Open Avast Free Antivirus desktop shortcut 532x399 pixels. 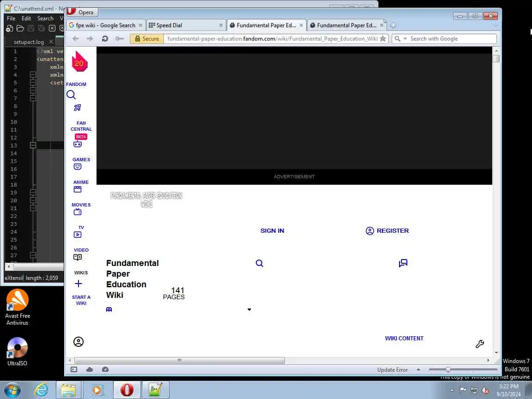17,307
